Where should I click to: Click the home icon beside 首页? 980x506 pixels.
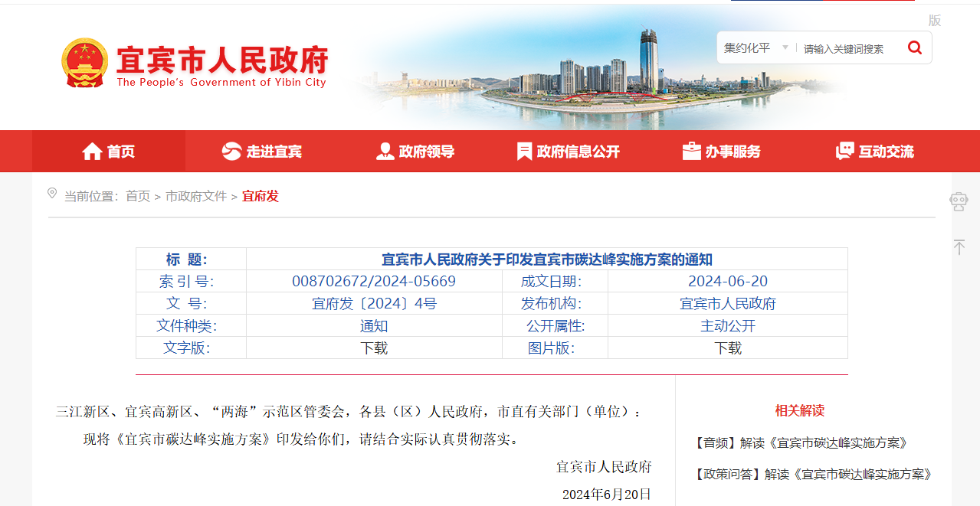click(92, 152)
